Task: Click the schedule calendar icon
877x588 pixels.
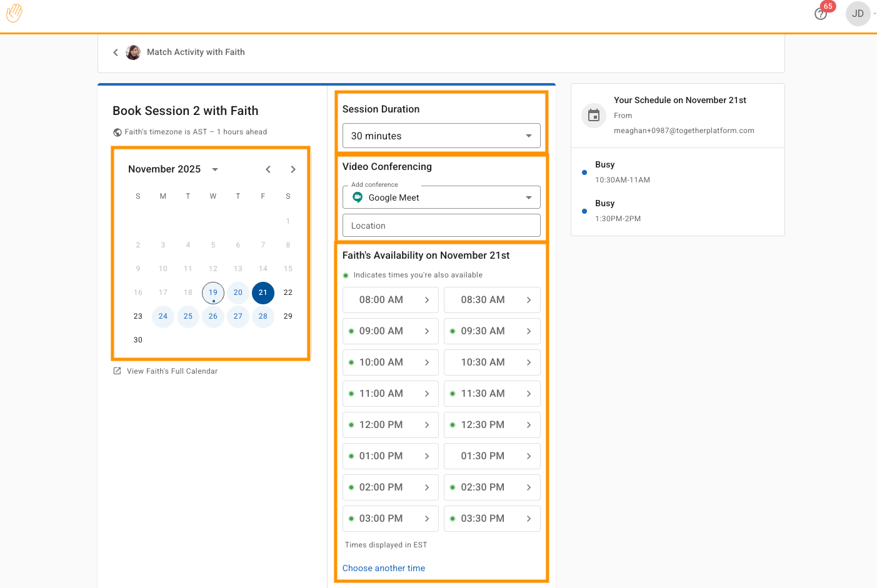Action: [594, 116]
